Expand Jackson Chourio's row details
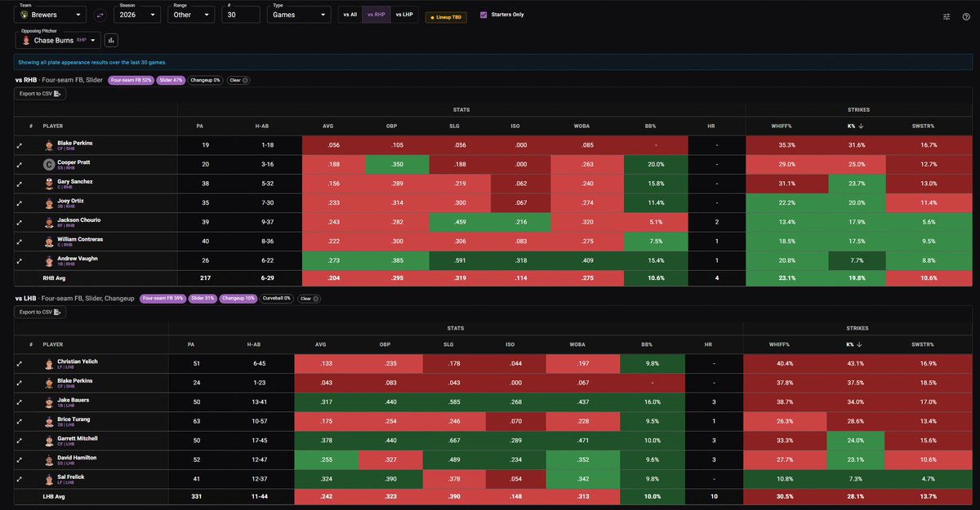This screenshot has width=980, height=510. [x=19, y=222]
